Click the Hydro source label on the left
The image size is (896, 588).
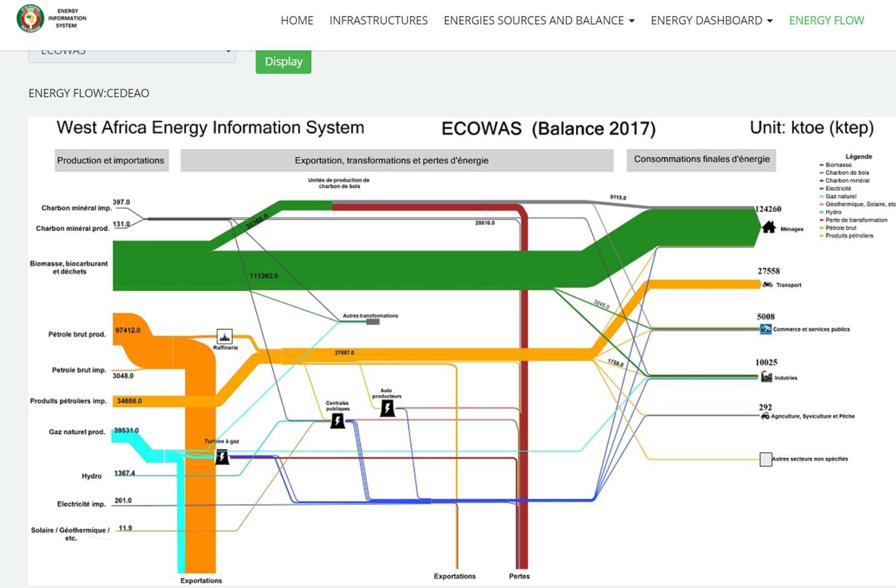pyautogui.click(x=92, y=476)
